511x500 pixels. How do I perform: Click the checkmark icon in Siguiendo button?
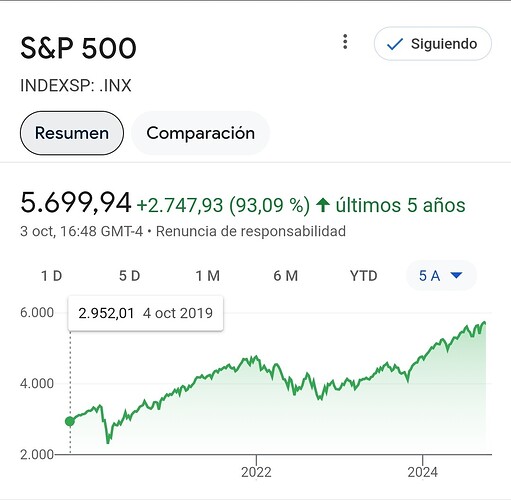pos(395,44)
